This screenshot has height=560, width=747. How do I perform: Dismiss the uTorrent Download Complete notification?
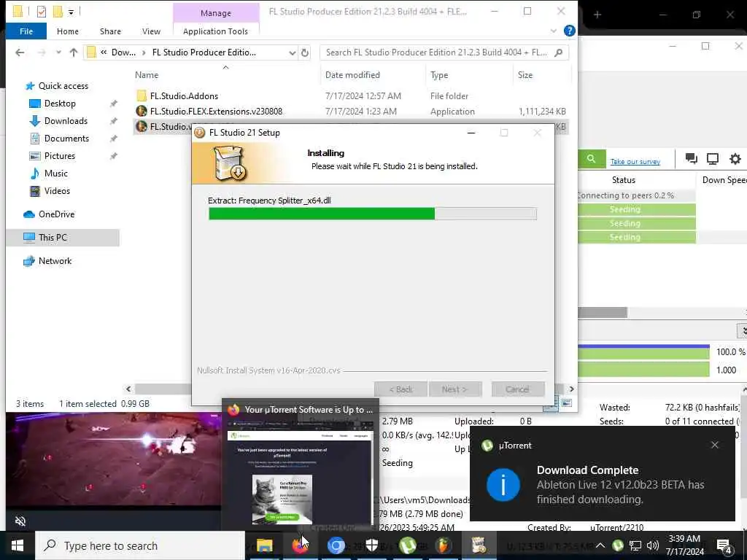715,445
